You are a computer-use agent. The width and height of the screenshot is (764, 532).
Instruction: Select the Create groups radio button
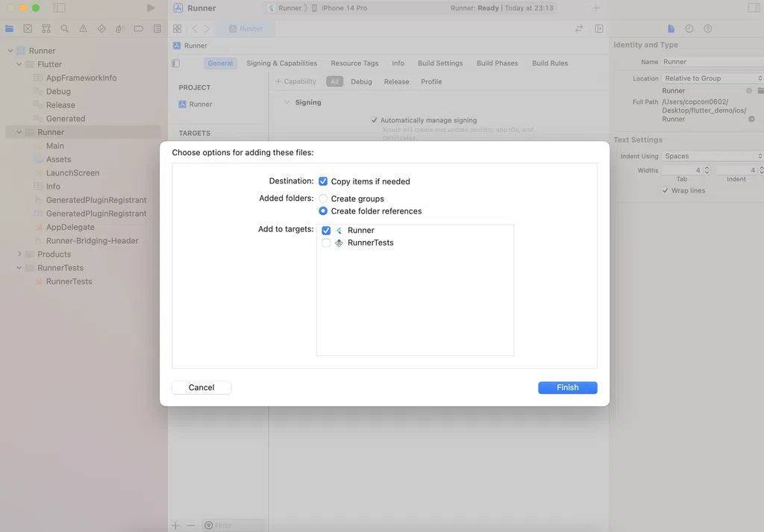(323, 198)
